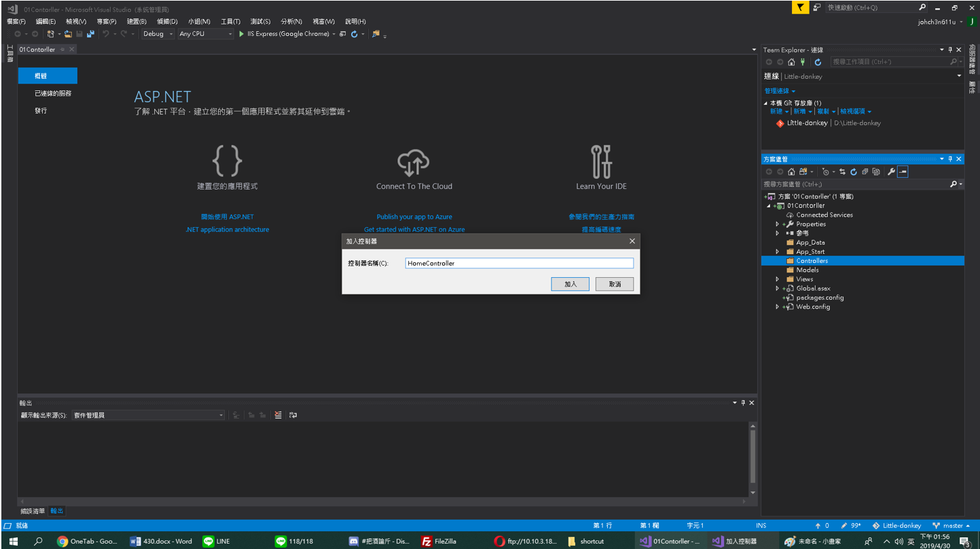The image size is (980, 549).
Task: Open Get started with ASP.NET on Azure link
Action: (414, 230)
